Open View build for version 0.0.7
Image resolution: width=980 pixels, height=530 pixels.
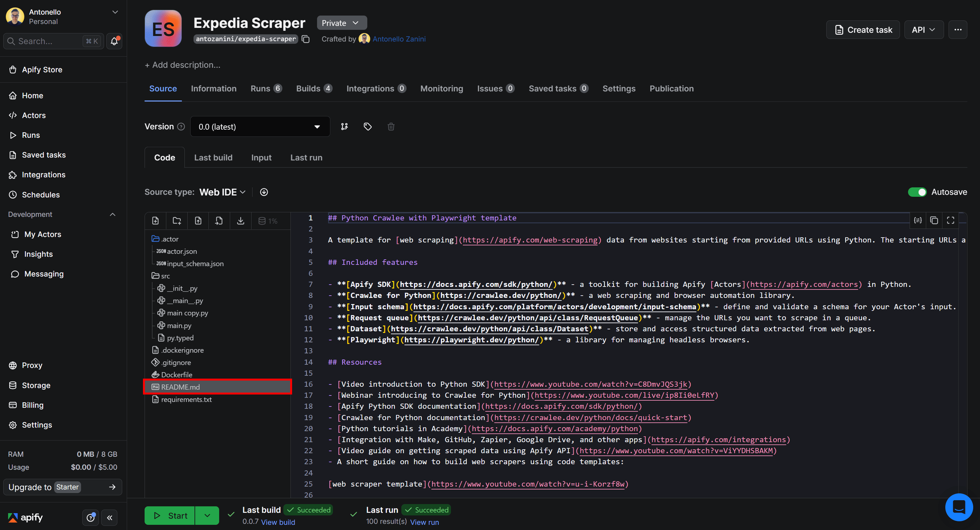tap(278, 522)
